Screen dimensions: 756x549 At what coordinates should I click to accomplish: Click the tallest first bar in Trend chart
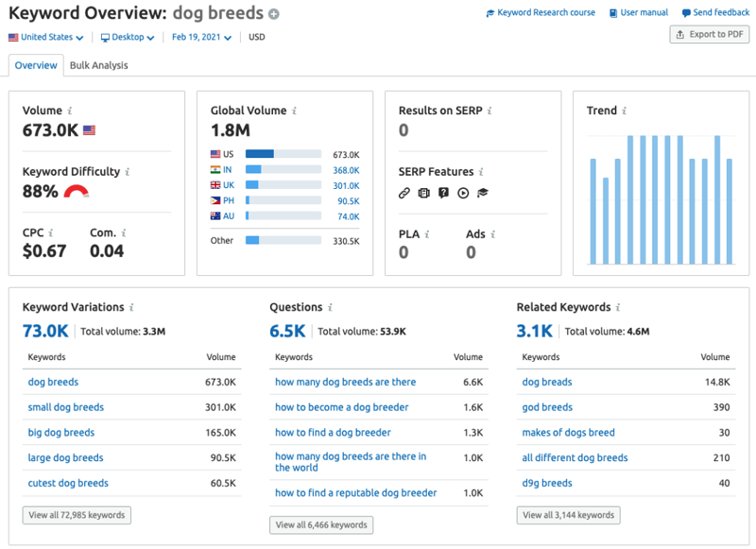coord(630,200)
